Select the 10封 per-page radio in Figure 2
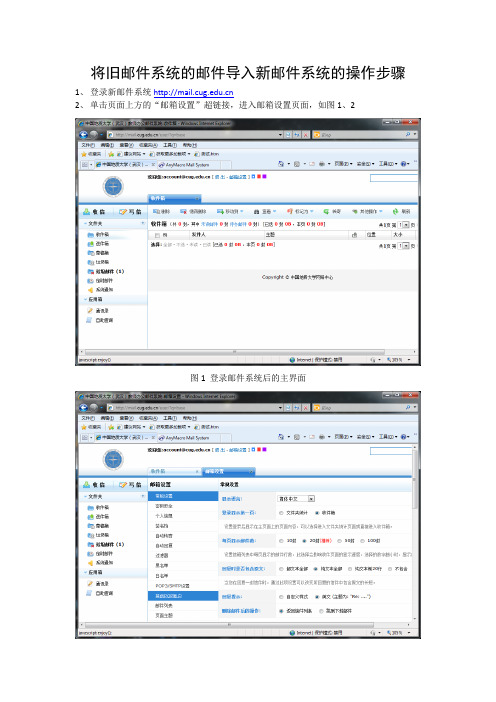The height and width of the screenshot is (702, 496). (x=281, y=541)
